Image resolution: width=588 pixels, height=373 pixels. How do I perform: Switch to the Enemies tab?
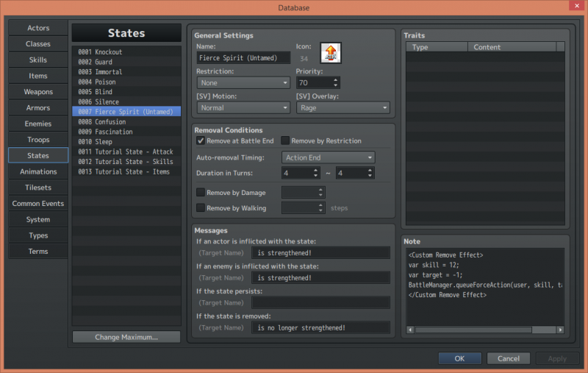(x=38, y=124)
